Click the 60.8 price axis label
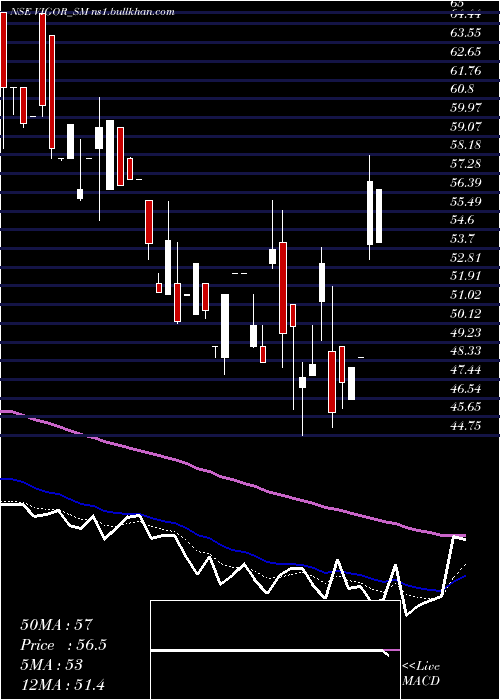 (462, 89)
